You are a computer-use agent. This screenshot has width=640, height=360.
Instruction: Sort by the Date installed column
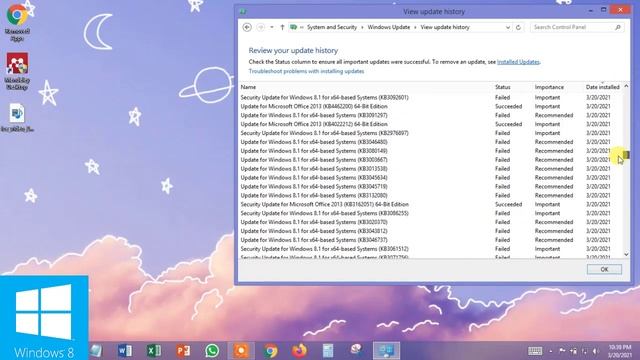(x=602, y=87)
